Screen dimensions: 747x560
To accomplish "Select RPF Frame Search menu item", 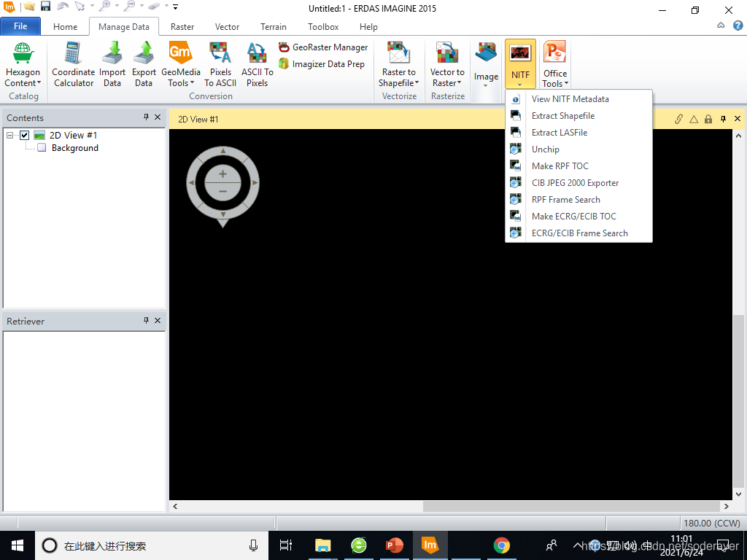I will click(x=578, y=200).
